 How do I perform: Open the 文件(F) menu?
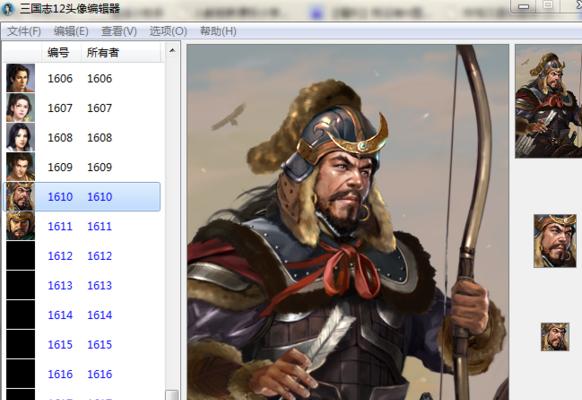point(24,31)
